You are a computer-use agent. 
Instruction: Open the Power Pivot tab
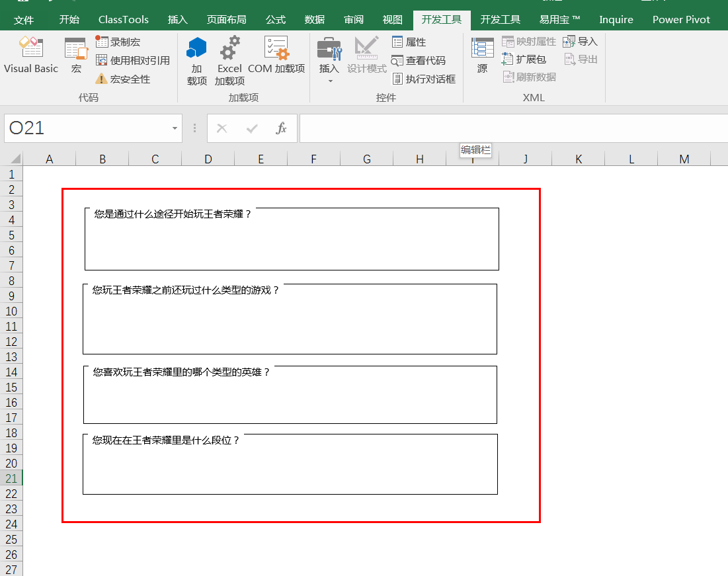[x=681, y=20]
